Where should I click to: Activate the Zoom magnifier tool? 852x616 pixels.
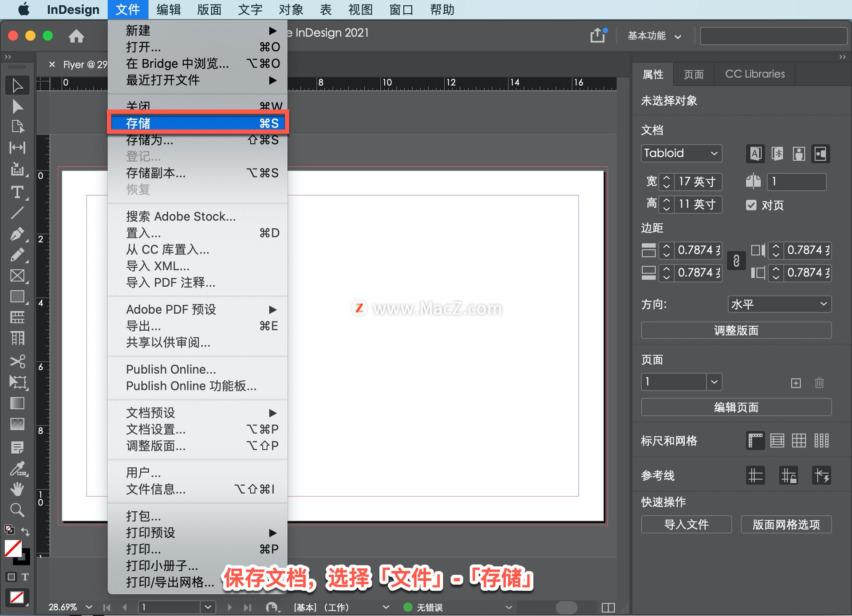[17, 509]
